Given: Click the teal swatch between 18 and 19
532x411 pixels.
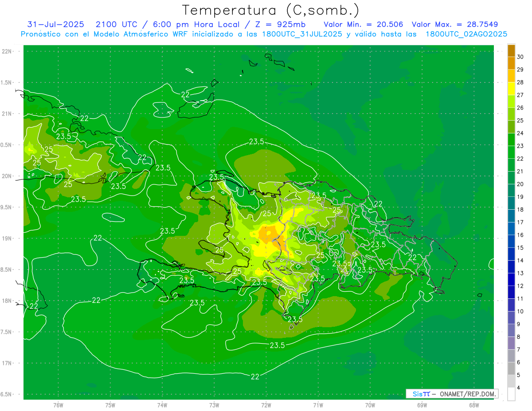Looking at the screenshot, I should pyautogui.click(x=511, y=204).
